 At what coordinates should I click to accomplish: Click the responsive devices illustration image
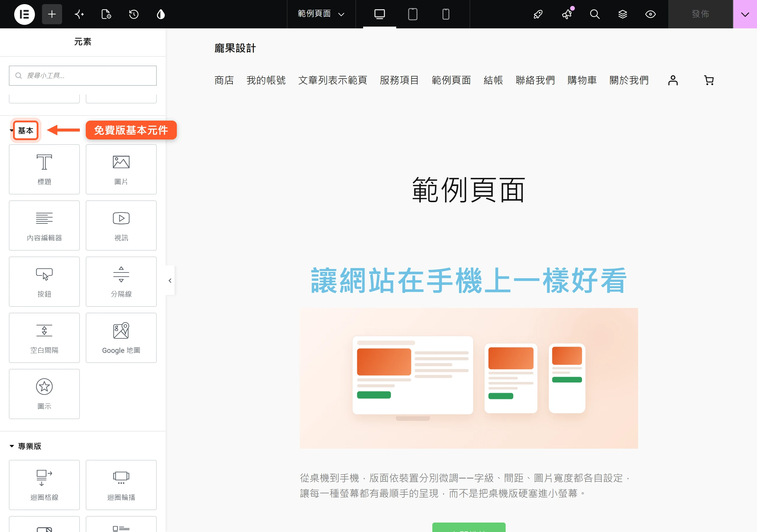coord(468,378)
